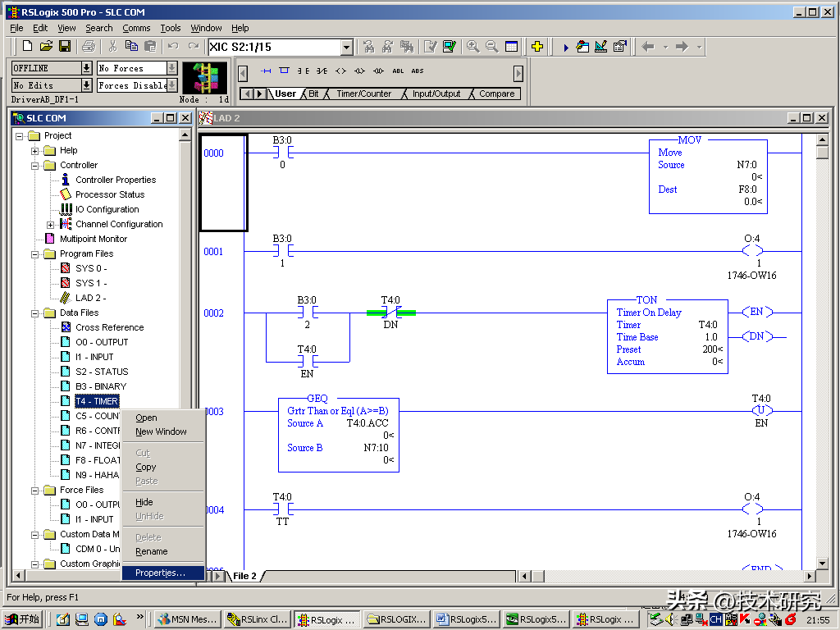Viewport: 840px width, 630px height.
Task: Click the Cross Reference tree icon
Action: coord(66,327)
